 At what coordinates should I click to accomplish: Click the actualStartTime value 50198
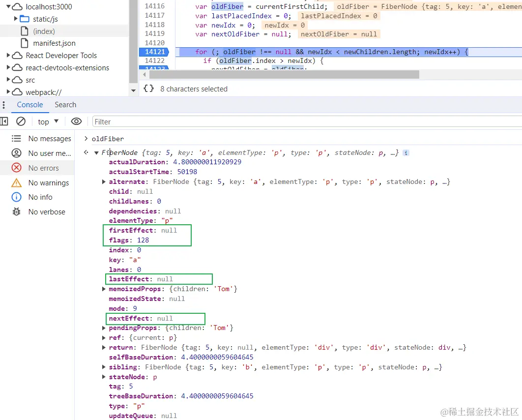187,172
